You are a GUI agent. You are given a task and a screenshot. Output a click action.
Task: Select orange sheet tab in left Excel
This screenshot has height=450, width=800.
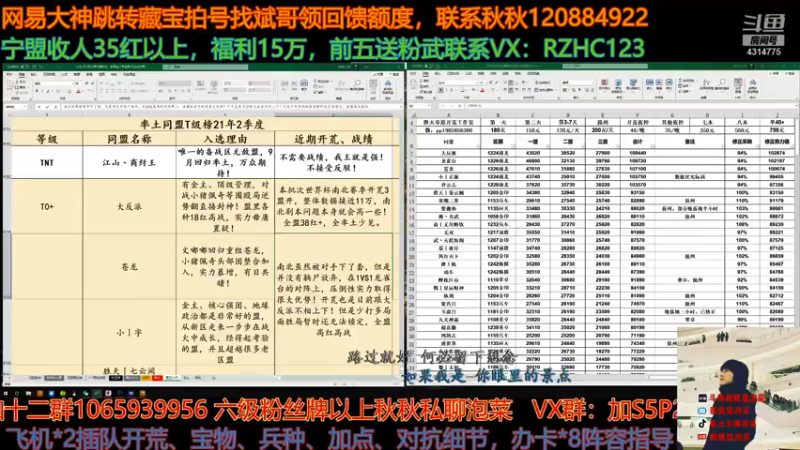pos(146,378)
